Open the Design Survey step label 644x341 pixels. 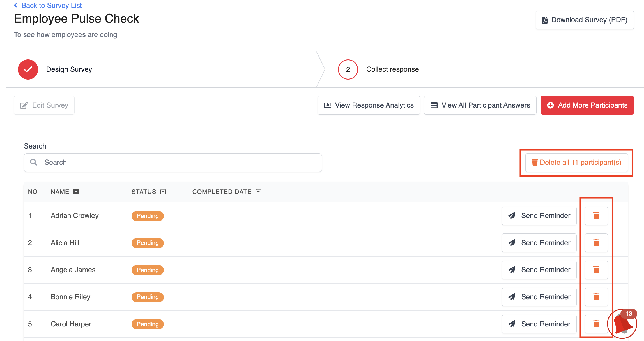click(69, 69)
